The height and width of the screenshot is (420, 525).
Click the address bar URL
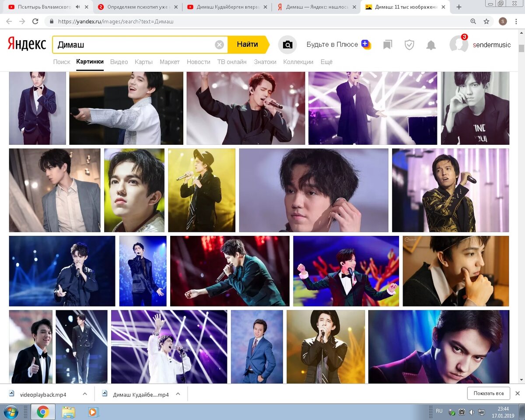pos(116,21)
